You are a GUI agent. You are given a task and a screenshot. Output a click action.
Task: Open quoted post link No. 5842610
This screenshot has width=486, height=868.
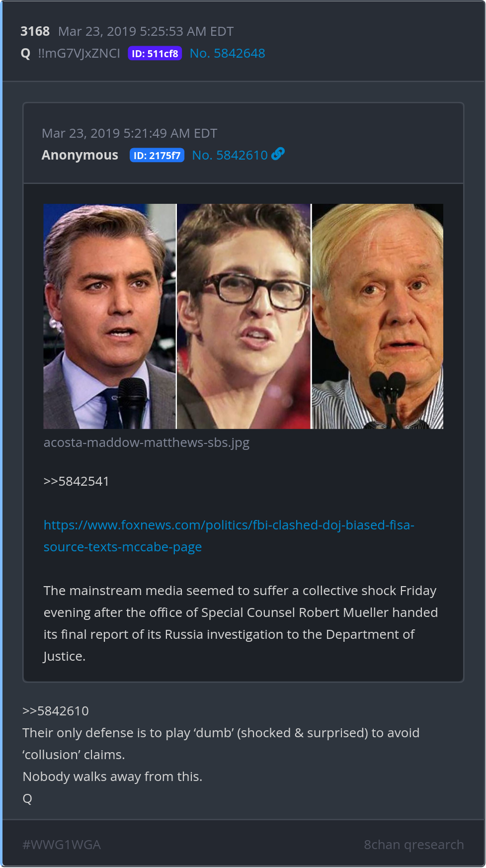pos(230,155)
